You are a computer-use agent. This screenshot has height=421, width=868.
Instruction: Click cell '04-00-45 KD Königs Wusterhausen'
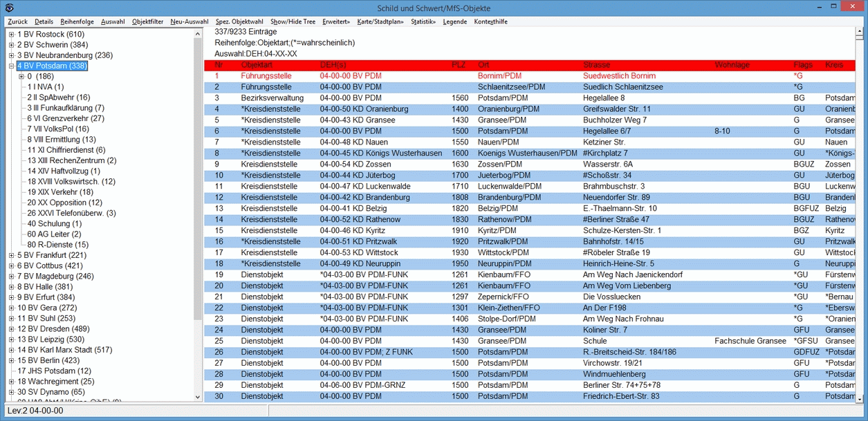click(380, 153)
